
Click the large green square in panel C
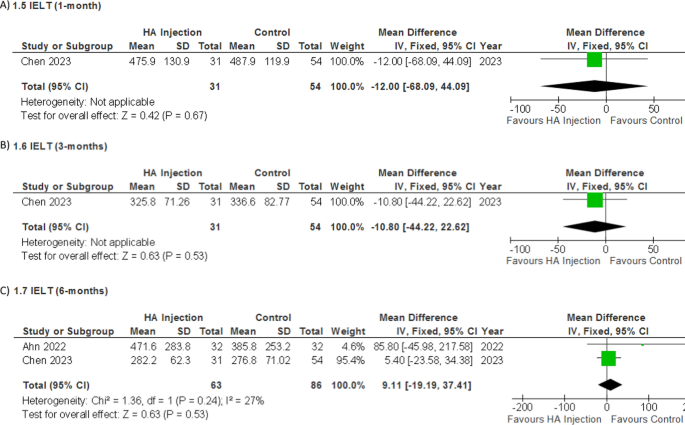pyautogui.click(x=610, y=357)
